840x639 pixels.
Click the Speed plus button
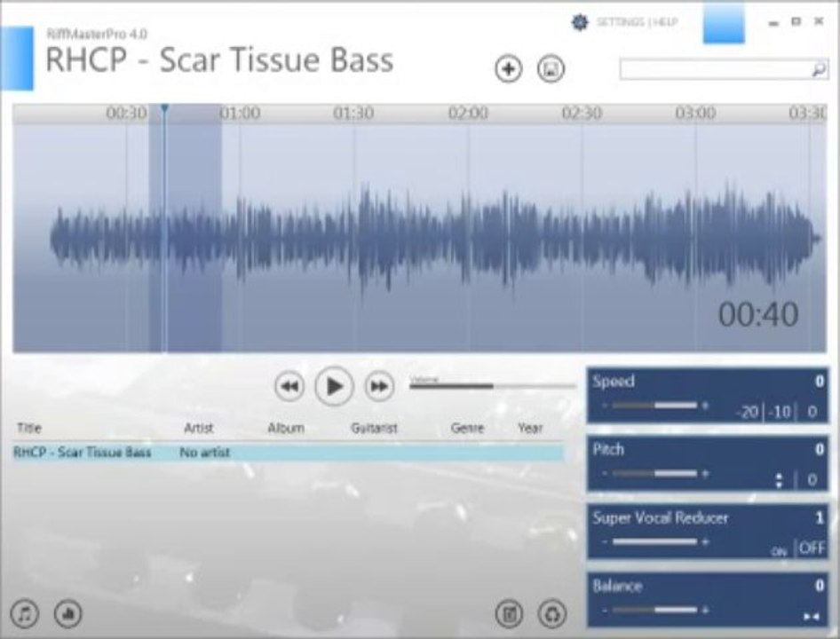click(705, 406)
